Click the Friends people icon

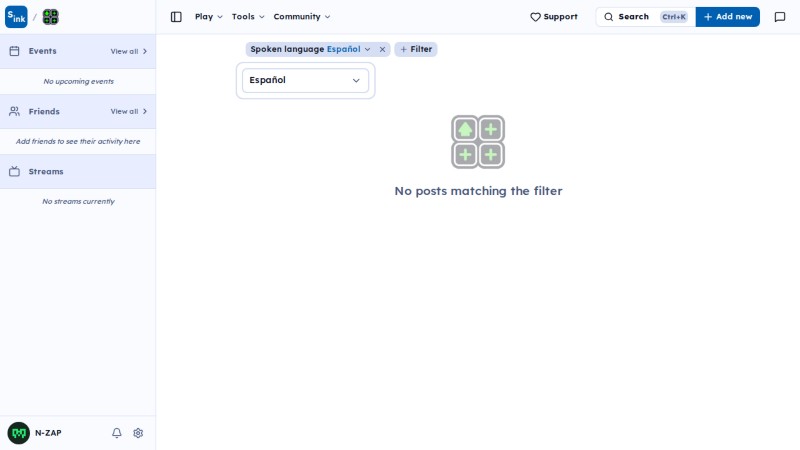[x=14, y=111]
